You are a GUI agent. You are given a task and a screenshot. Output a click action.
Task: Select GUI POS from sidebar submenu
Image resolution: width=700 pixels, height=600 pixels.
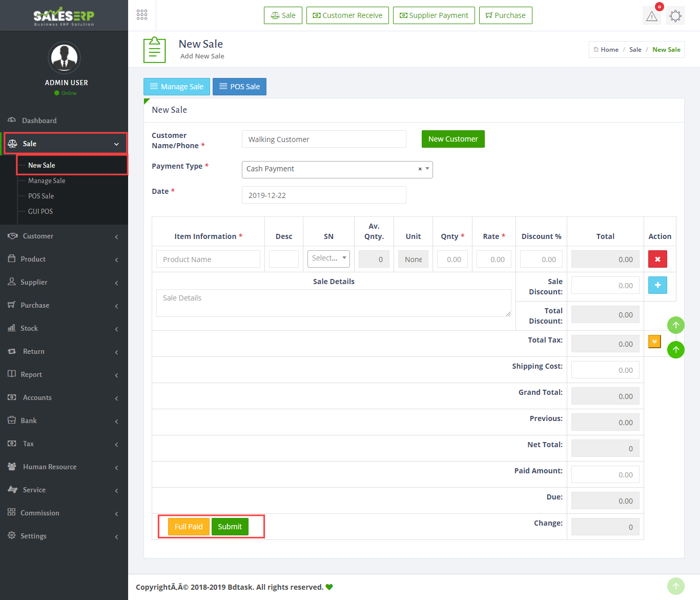40,211
